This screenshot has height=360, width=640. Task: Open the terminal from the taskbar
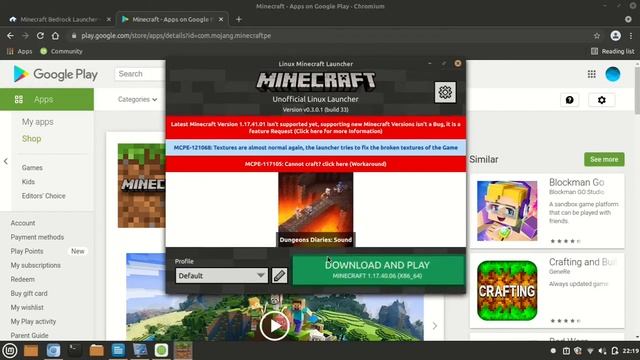tap(74, 350)
